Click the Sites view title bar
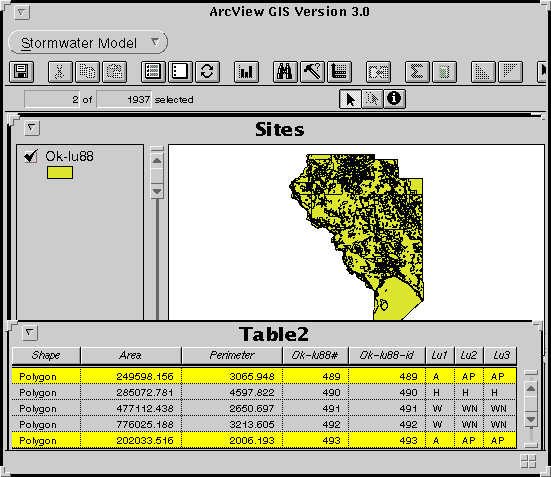This screenshot has height=477, width=551. click(279, 129)
